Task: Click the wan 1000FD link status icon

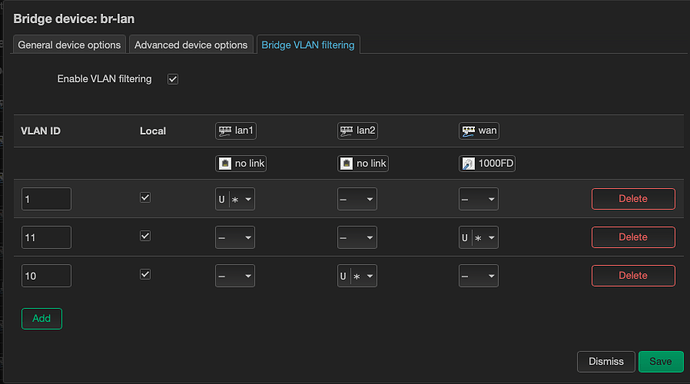Action: [468, 164]
